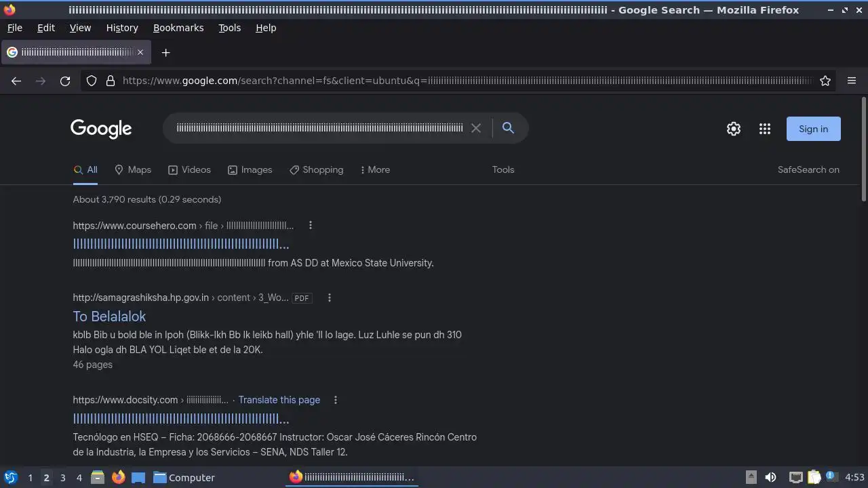Clear the search box with X icon
This screenshot has height=488, width=868.
coord(476,128)
